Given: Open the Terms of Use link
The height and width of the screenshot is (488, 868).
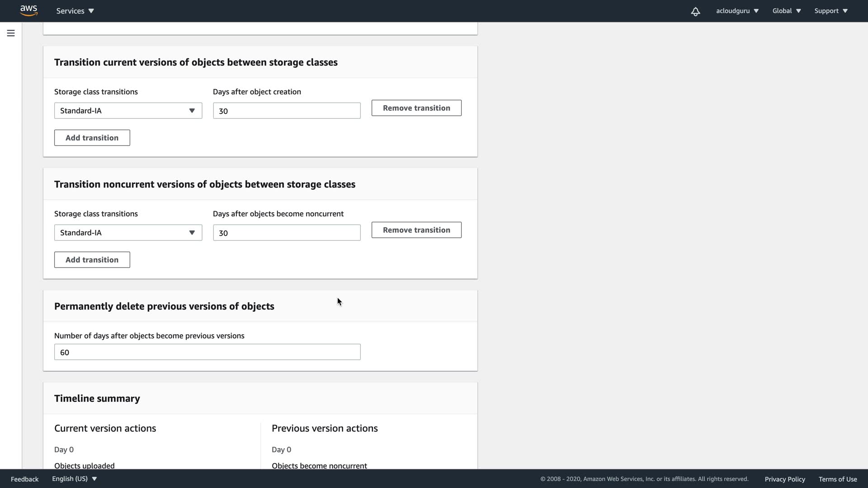Looking at the screenshot, I should [x=838, y=479].
